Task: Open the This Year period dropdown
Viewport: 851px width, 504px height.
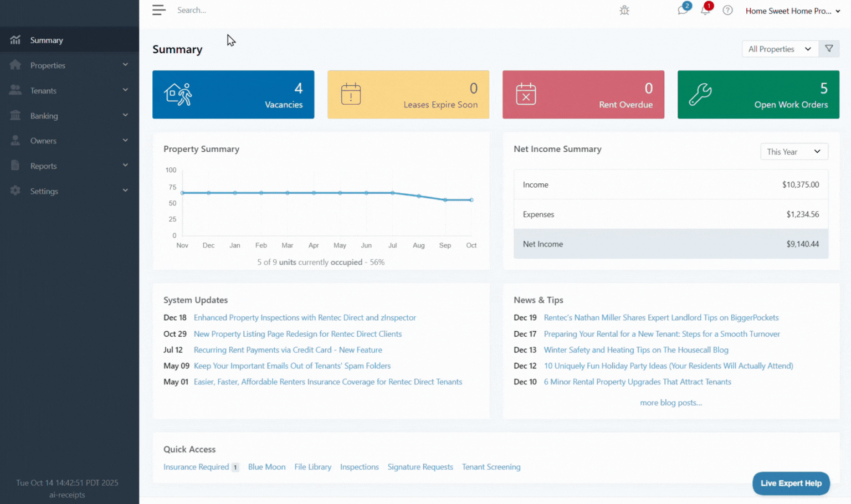Action: [793, 152]
